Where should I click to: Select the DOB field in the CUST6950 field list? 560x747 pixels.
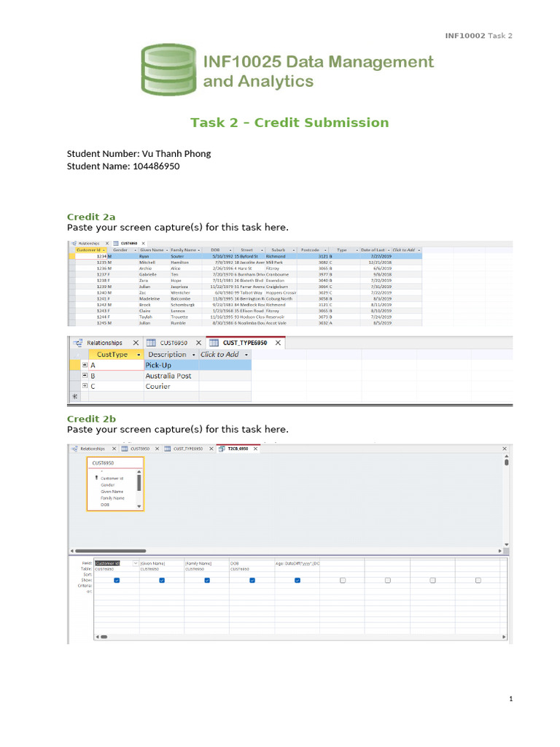click(x=105, y=505)
